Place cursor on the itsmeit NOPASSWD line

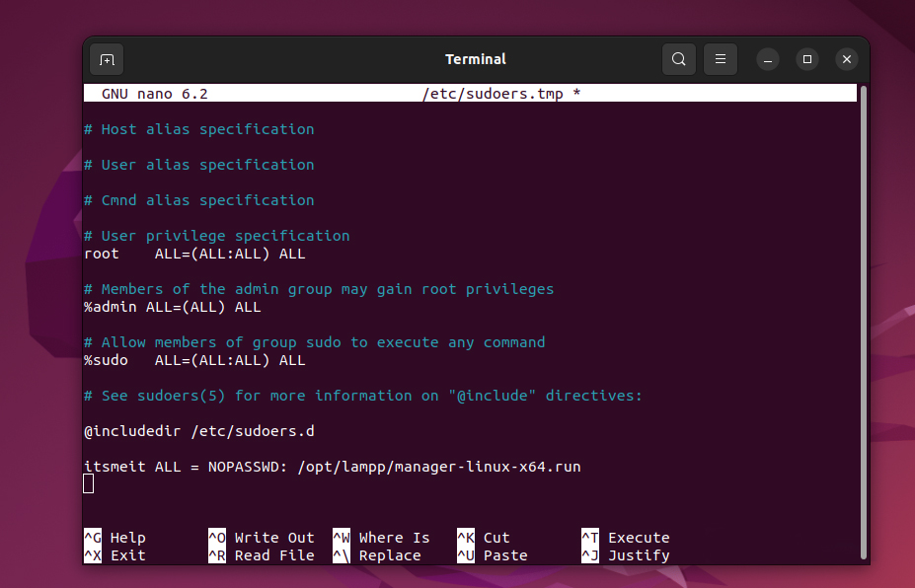[331, 467]
